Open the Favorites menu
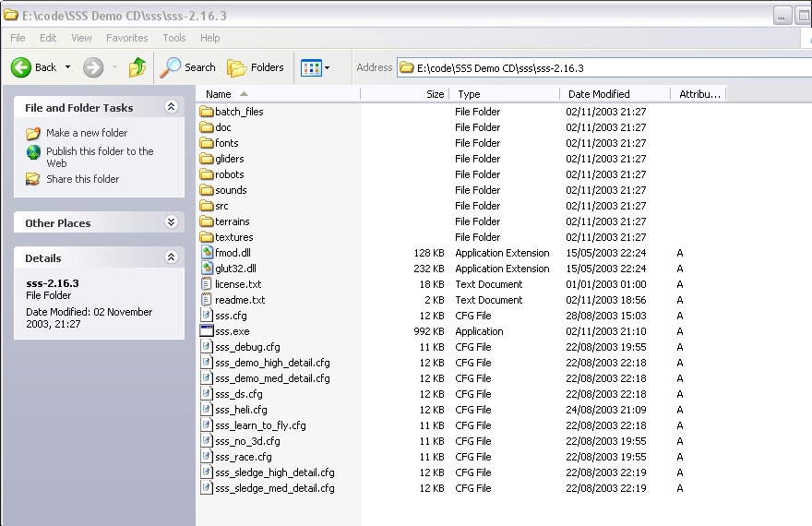The image size is (812, 526). click(126, 38)
